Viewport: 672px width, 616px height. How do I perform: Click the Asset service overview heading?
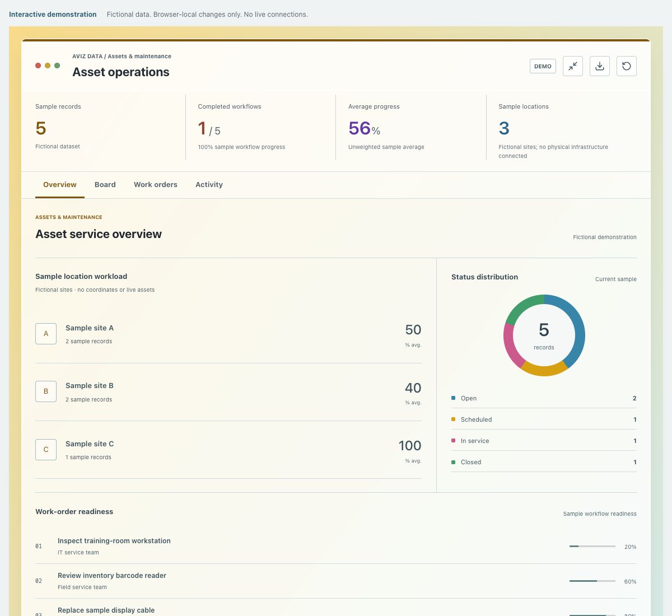coord(99,234)
